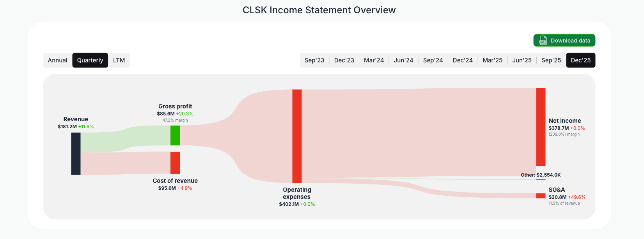Click the dark Revenue node bar
The image size is (644, 239).
point(76,153)
